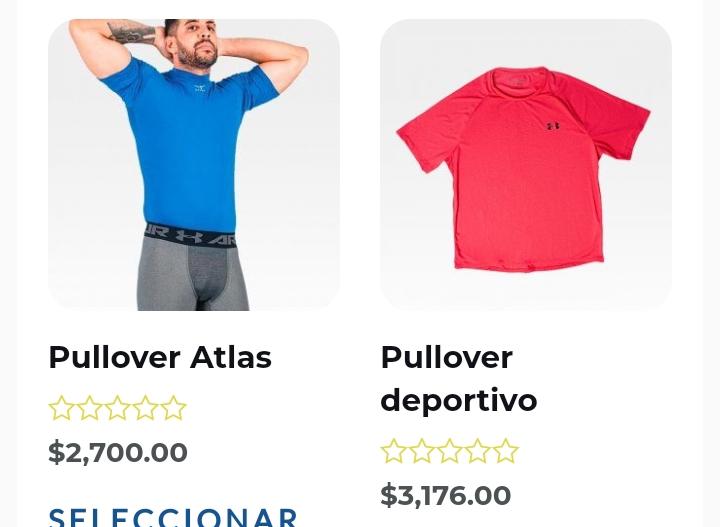Image resolution: width=720 pixels, height=527 pixels.
Task: Rate Pullover deportivo five stars
Action: point(506,451)
